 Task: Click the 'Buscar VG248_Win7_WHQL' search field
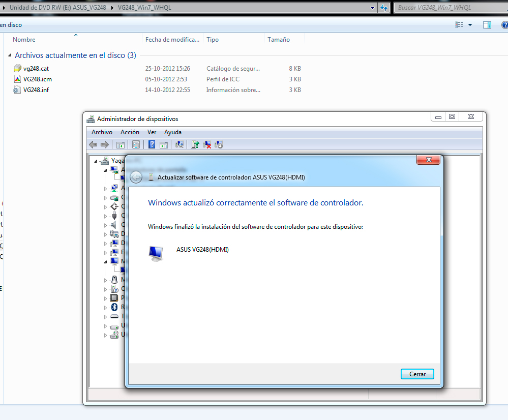pyautogui.click(x=452, y=8)
